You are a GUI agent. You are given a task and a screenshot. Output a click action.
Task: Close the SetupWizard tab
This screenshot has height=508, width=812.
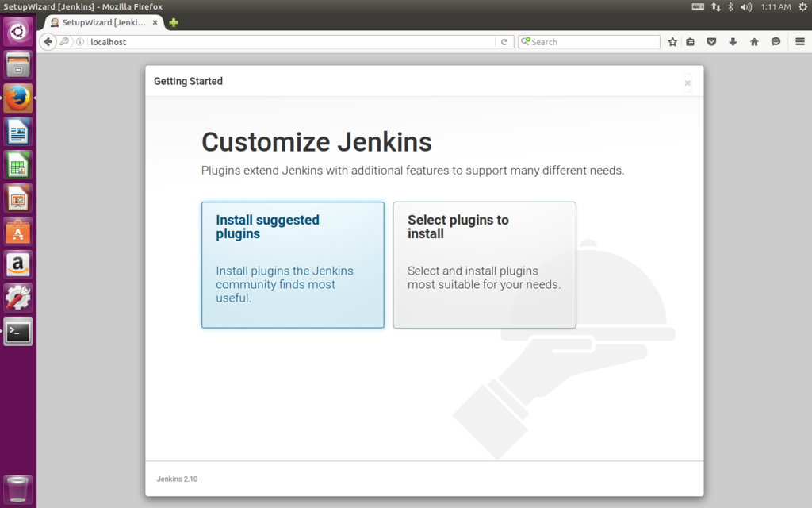pyautogui.click(x=155, y=22)
